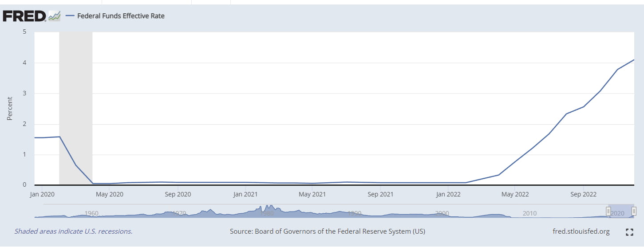
Task: Click the 1980 peak in the range navigator
Action: [267, 208]
